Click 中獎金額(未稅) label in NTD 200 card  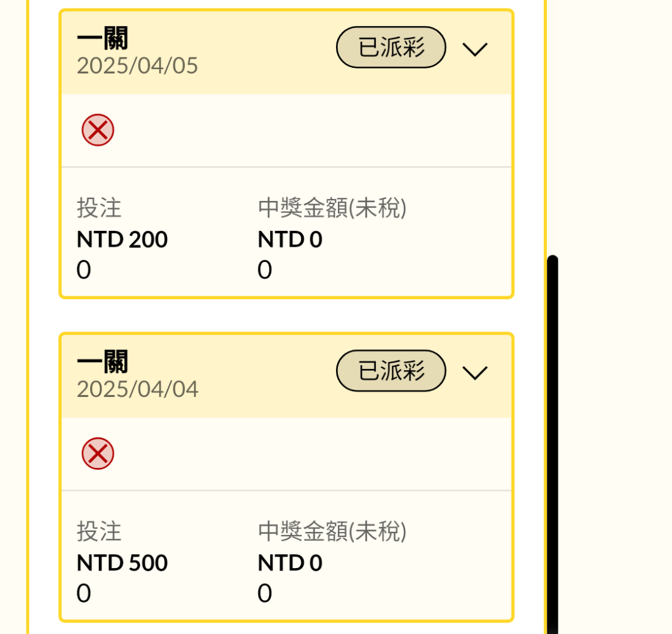[x=332, y=208]
